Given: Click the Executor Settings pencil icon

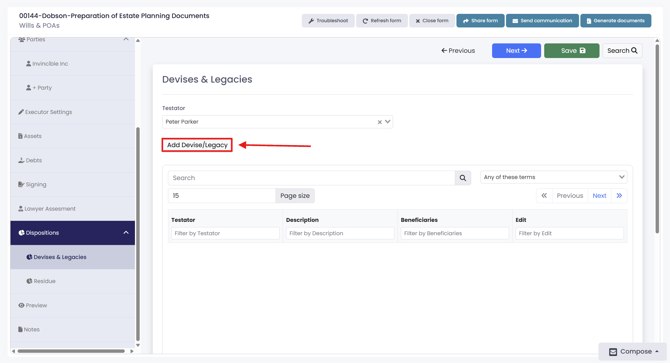Looking at the screenshot, I should (x=21, y=112).
